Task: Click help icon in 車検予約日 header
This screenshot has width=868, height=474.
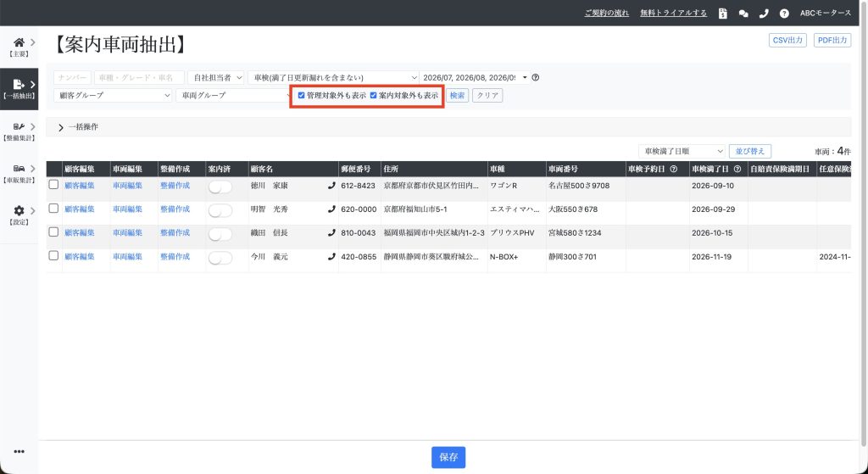Action: click(674, 169)
